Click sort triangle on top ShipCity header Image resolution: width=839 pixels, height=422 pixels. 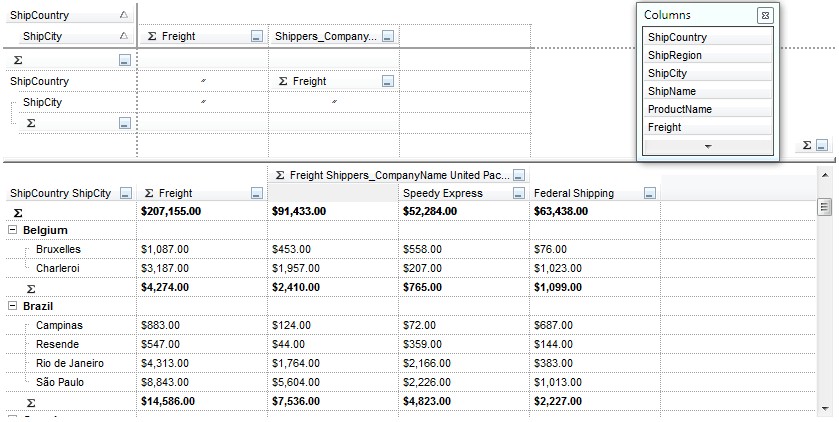123,36
